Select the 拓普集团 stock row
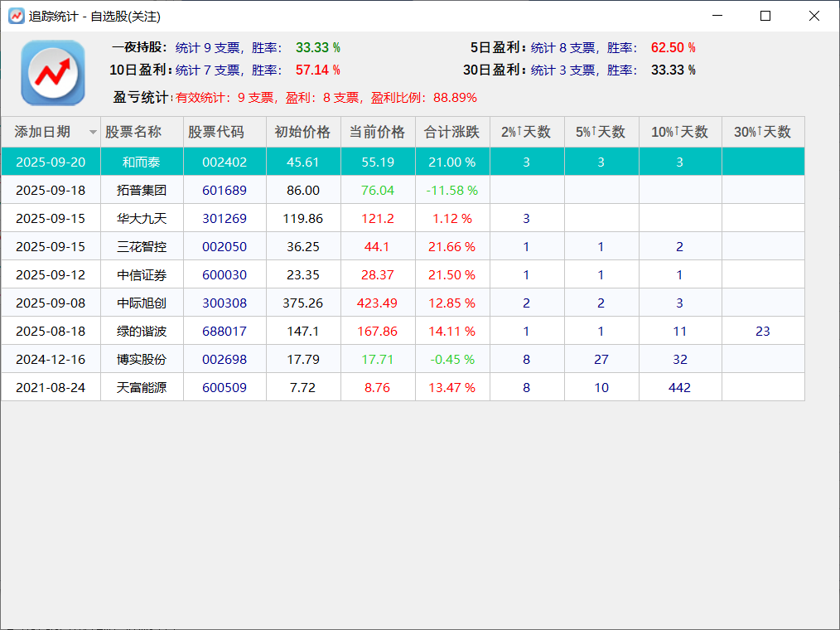Viewport: 840px width, 630px height. (142, 190)
